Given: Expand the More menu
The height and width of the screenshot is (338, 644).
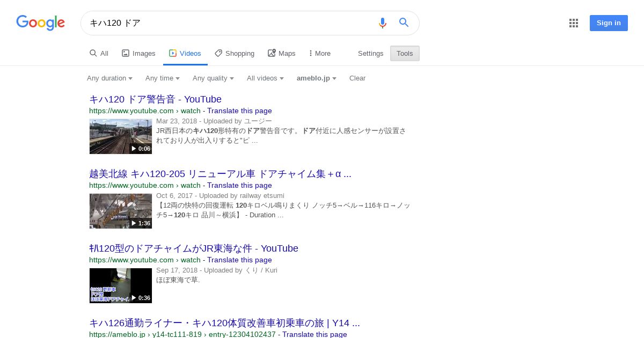Looking at the screenshot, I should 320,54.
